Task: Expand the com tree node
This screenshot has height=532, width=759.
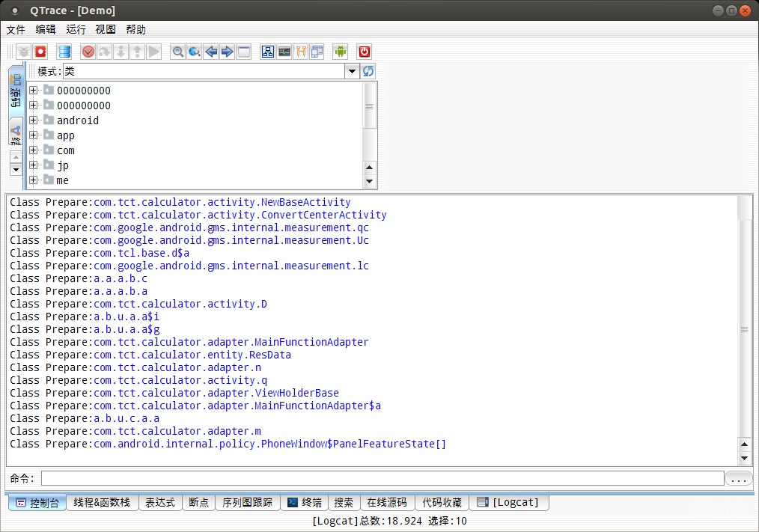Action: [34, 150]
